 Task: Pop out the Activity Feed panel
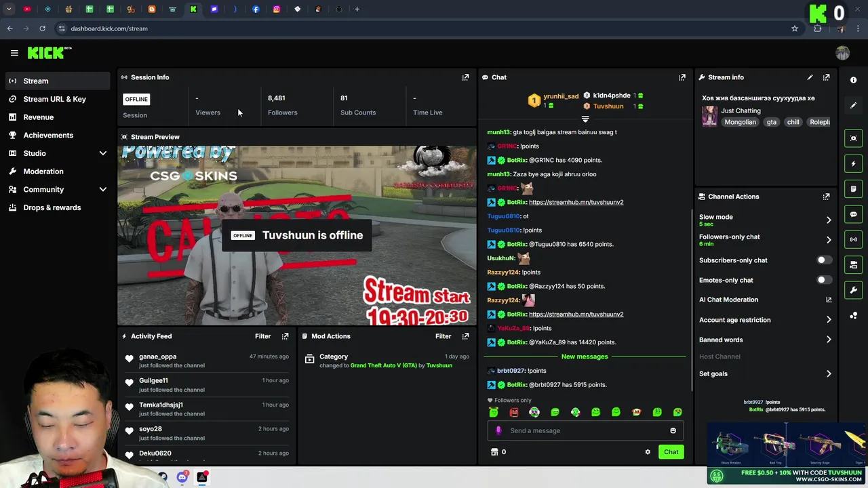tap(285, 336)
